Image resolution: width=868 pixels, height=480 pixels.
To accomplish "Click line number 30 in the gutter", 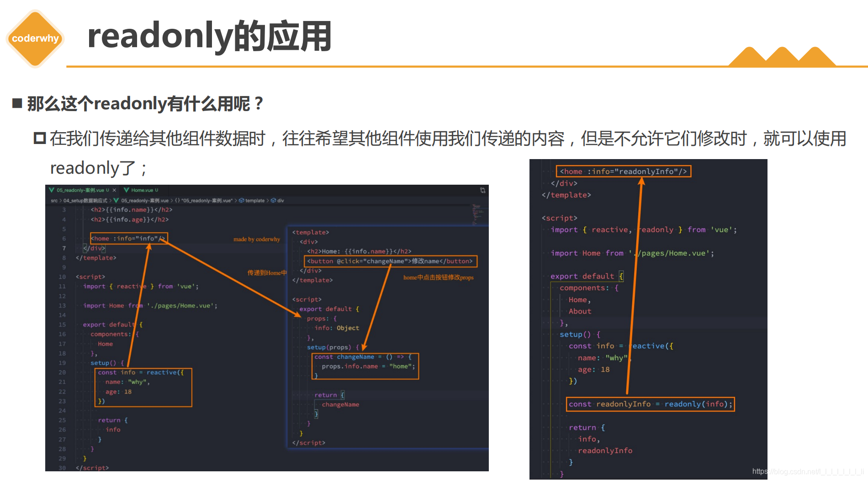I will (62, 468).
